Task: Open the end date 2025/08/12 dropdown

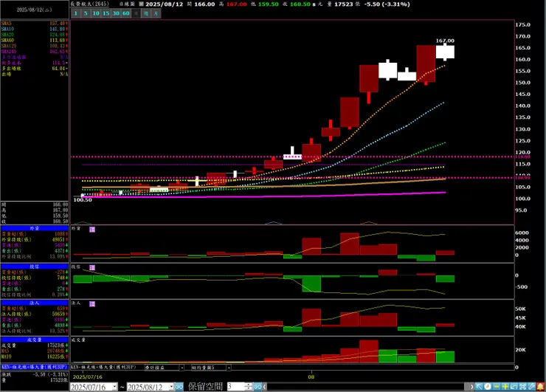Action: [x=171, y=387]
